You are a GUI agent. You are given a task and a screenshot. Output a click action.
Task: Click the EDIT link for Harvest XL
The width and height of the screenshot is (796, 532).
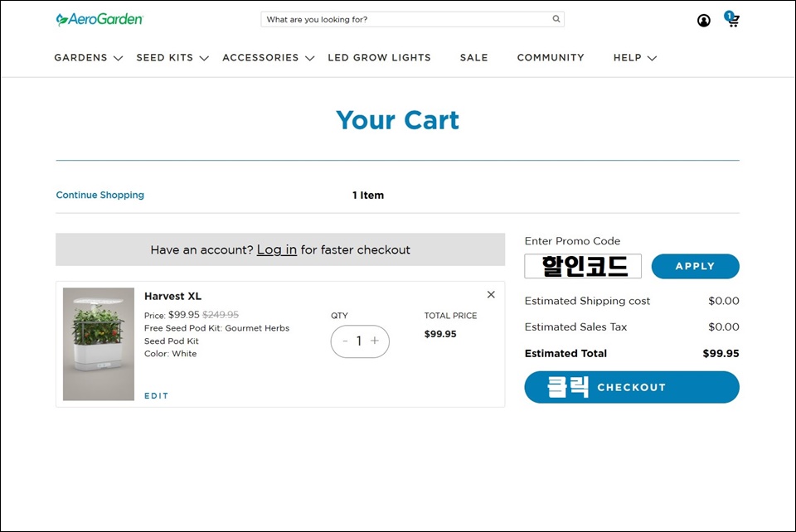(x=157, y=395)
